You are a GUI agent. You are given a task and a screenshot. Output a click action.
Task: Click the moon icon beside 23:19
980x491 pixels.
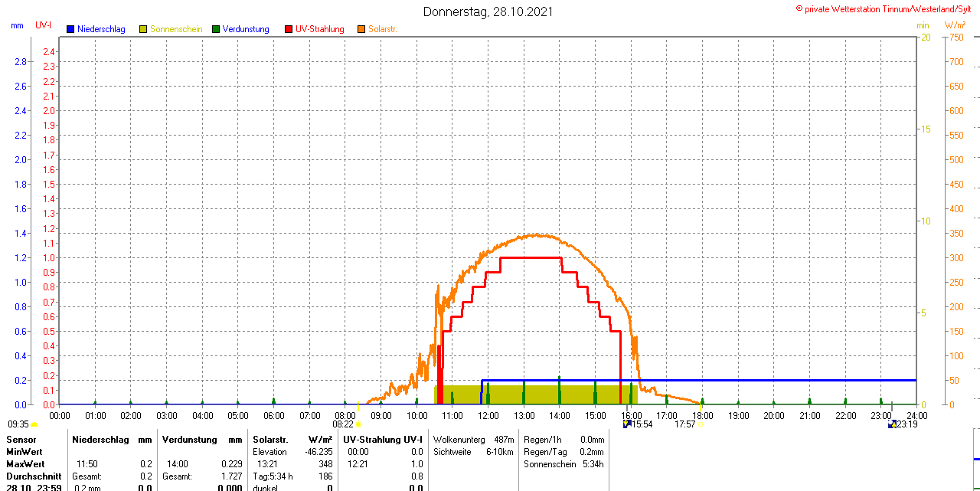tap(892, 424)
